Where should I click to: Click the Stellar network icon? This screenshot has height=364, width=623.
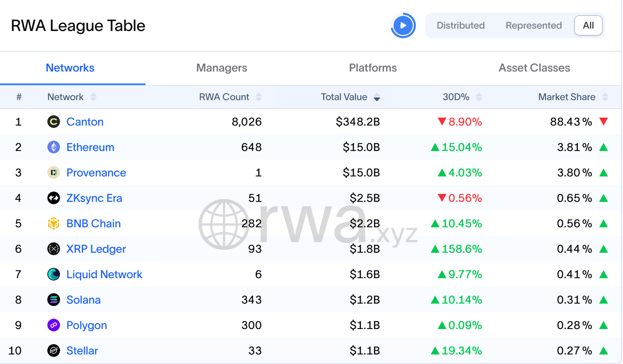pyautogui.click(x=54, y=350)
